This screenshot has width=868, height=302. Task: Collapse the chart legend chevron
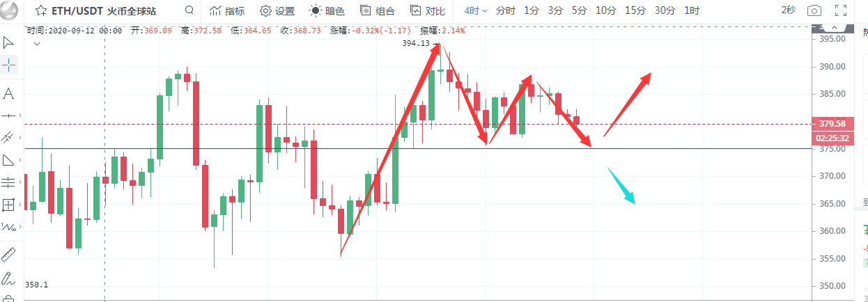pos(37,43)
